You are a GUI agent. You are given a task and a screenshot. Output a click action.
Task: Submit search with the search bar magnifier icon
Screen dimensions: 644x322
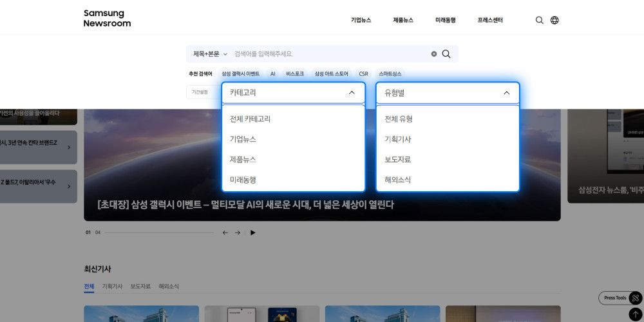click(446, 54)
